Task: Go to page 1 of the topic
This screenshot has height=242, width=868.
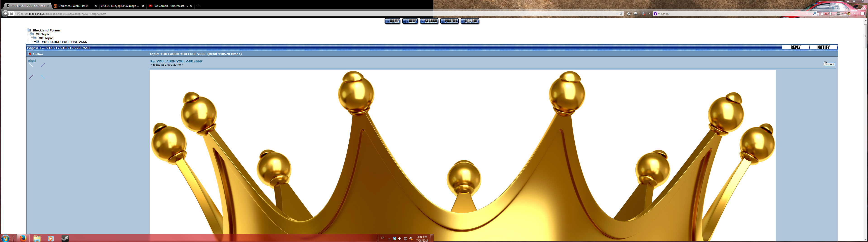Action: point(40,48)
